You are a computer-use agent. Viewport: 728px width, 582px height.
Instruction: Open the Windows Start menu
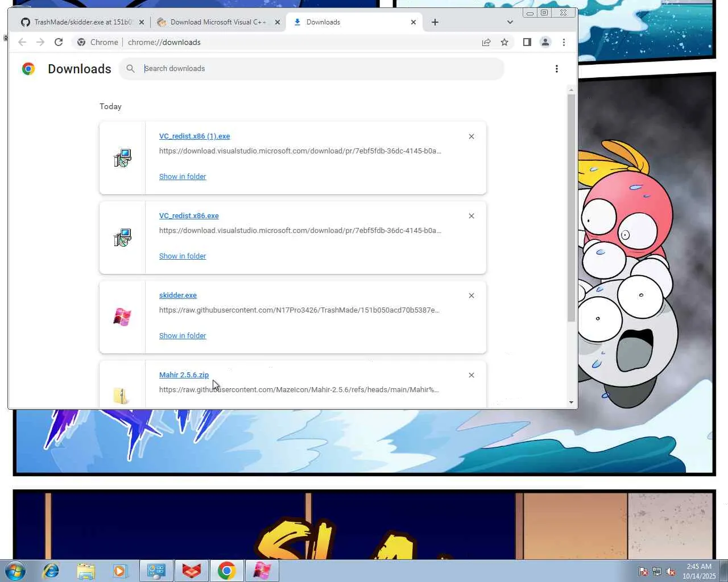pos(15,571)
